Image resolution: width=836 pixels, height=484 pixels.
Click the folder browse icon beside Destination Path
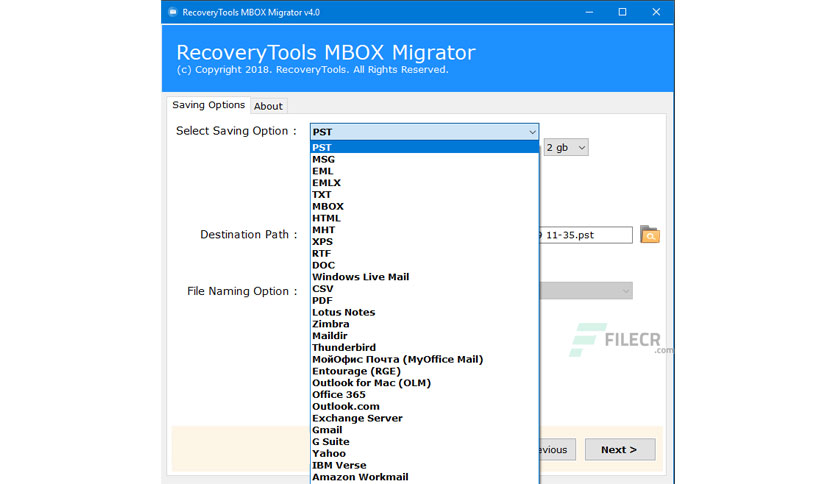(x=649, y=235)
